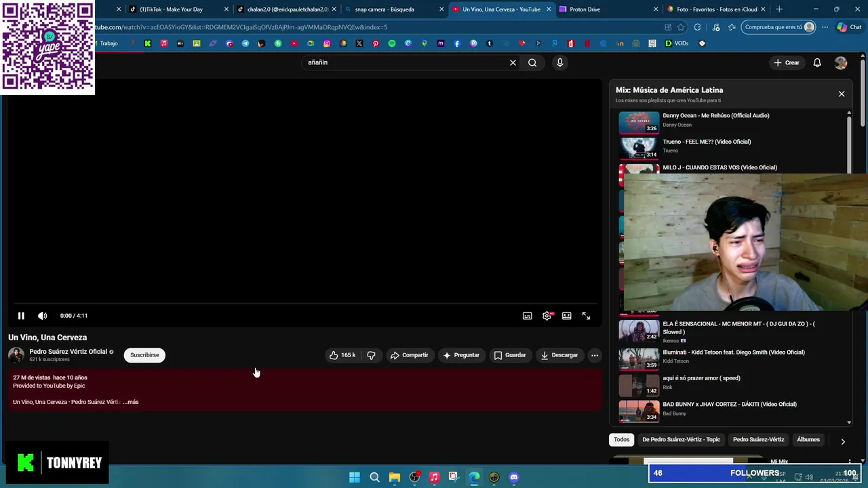
Task: Open Pedro Suárez Vértiz Oficial channel name
Action: [x=68, y=352]
